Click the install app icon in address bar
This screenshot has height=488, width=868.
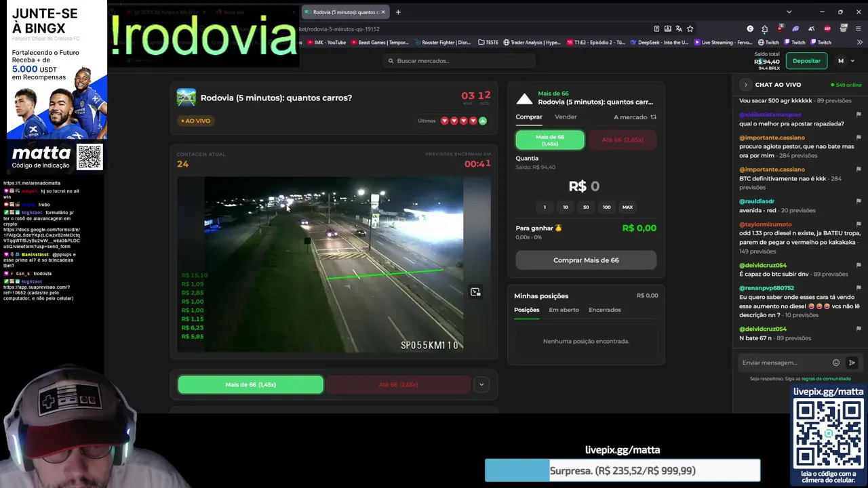(668, 28)
